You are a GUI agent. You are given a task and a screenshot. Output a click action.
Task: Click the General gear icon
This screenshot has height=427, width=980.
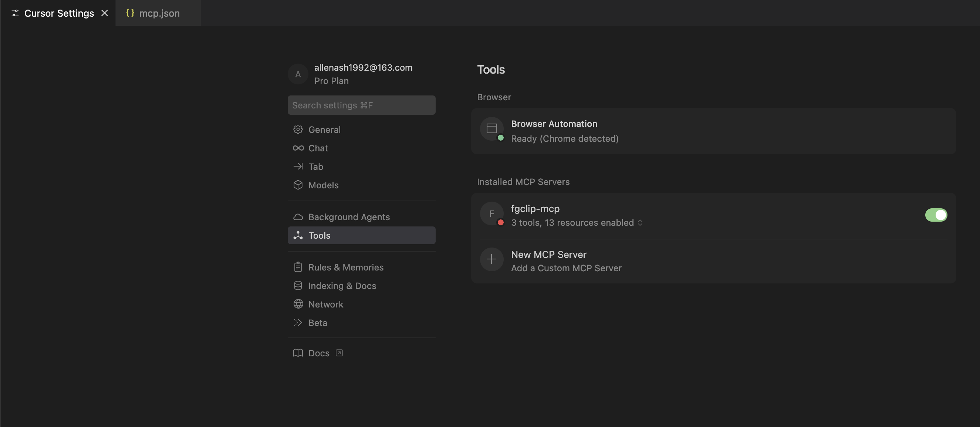[x=298, y=130]
